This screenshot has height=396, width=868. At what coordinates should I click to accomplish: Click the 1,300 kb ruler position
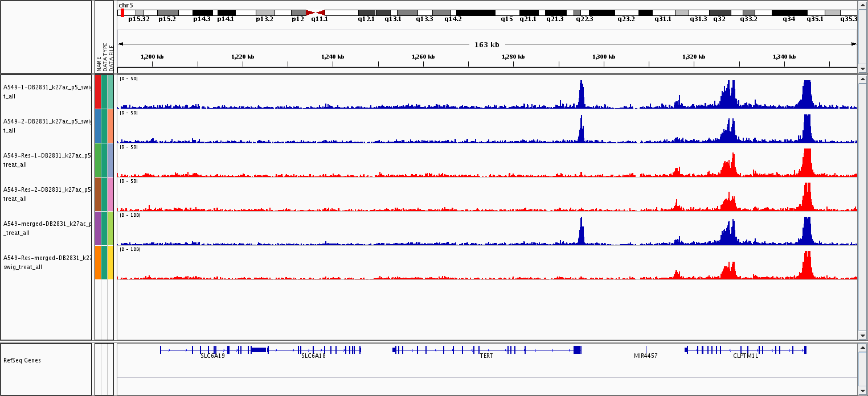point(604,57)
